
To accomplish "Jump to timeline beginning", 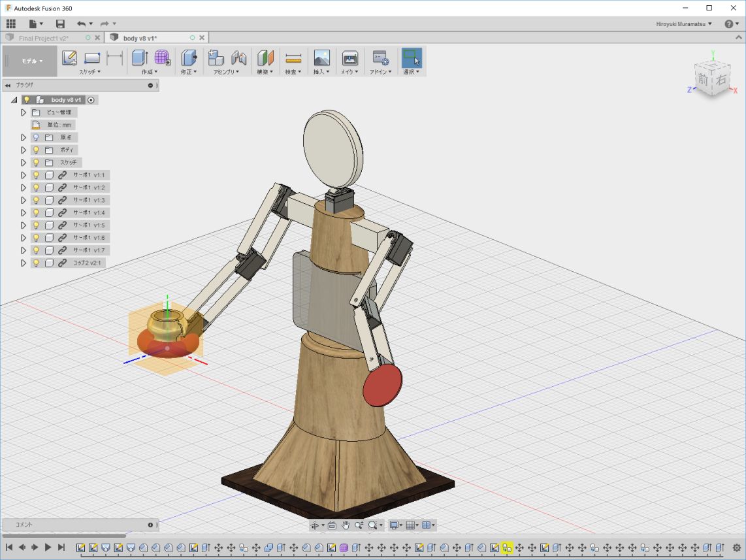I will (x=9, y=548).
